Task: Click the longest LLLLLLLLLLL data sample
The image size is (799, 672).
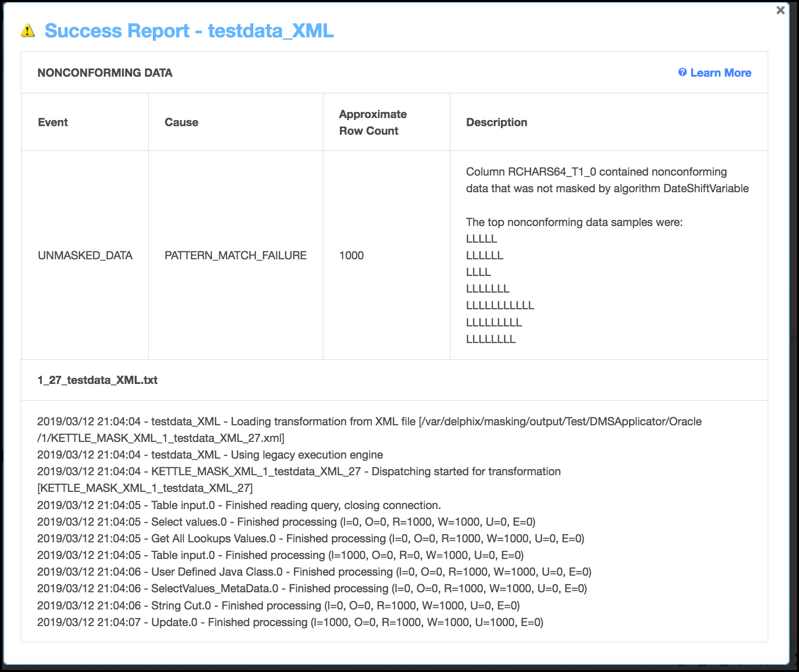Action: click(500, 305)
